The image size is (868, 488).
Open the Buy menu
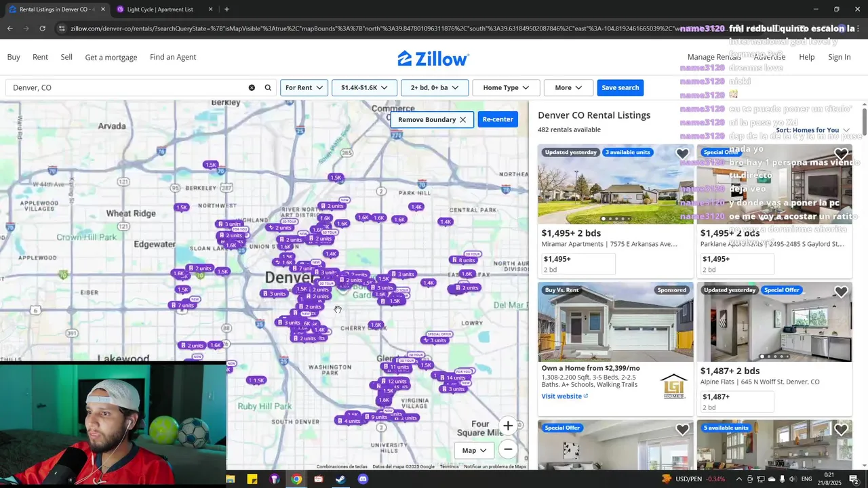pyautogui.click(x=14, y=57)
